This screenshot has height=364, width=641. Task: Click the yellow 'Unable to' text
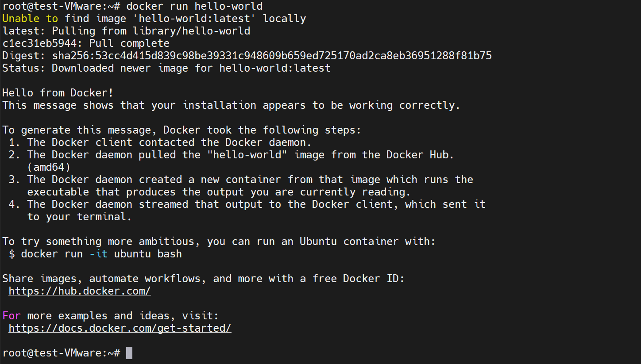point(30,19)
